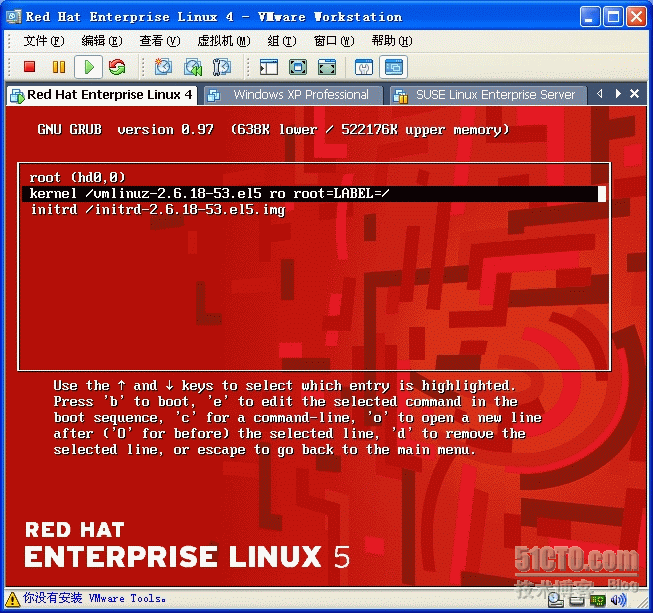Open the 文件(F) menu

44,41
